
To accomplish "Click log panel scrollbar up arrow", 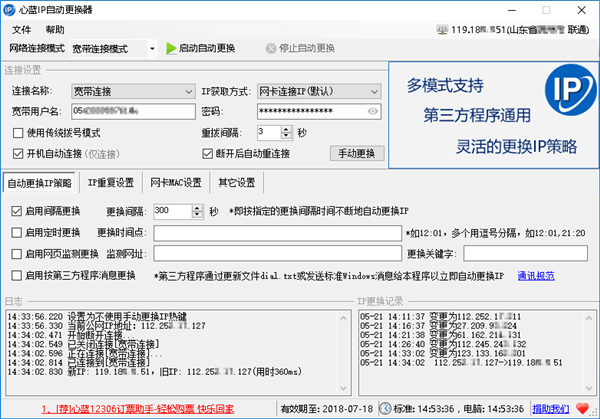I will pyautogui.click(x=343, y=318).
